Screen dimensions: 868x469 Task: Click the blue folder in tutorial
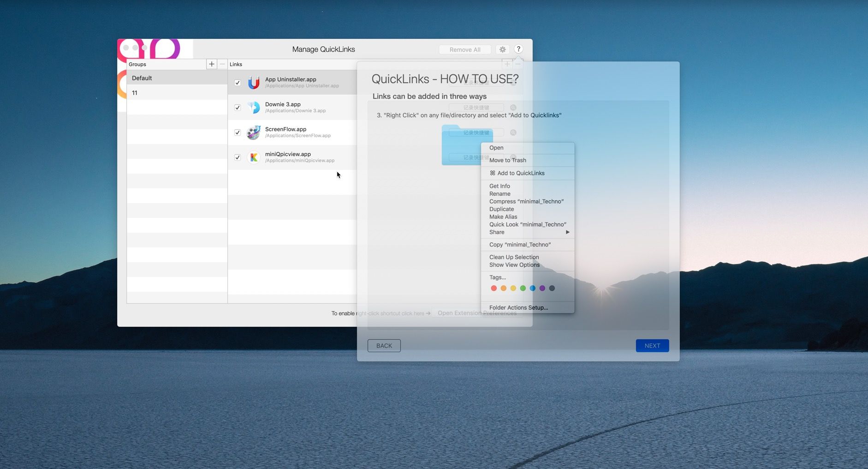coord(461,145)
